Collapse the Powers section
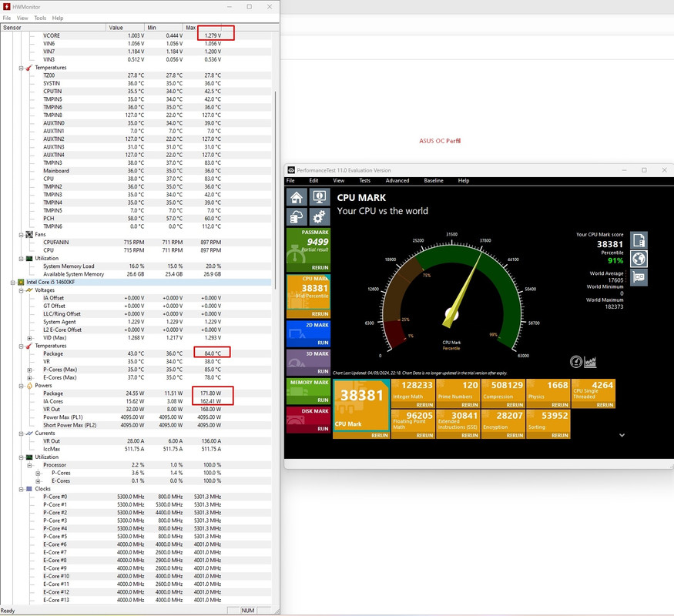The width and height of the screenshot is (674, 616). pyautogui.click(x=21, y=386)
